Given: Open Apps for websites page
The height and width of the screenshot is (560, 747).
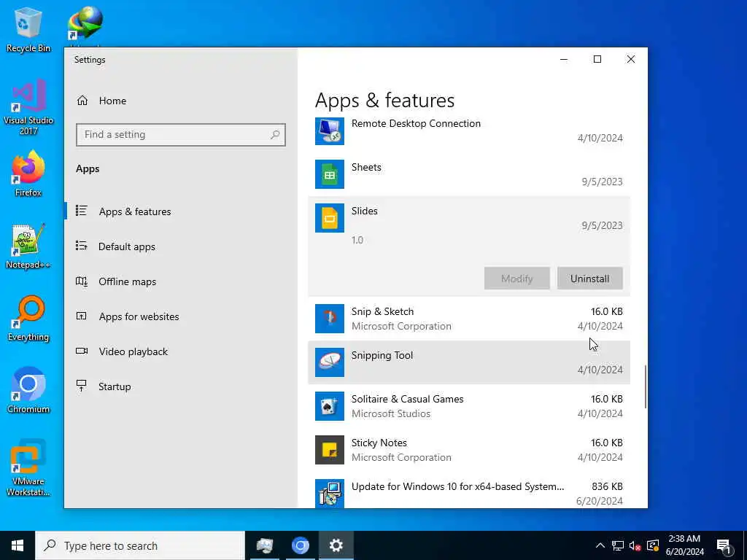Looking at the screenshot, I should 139,316.
